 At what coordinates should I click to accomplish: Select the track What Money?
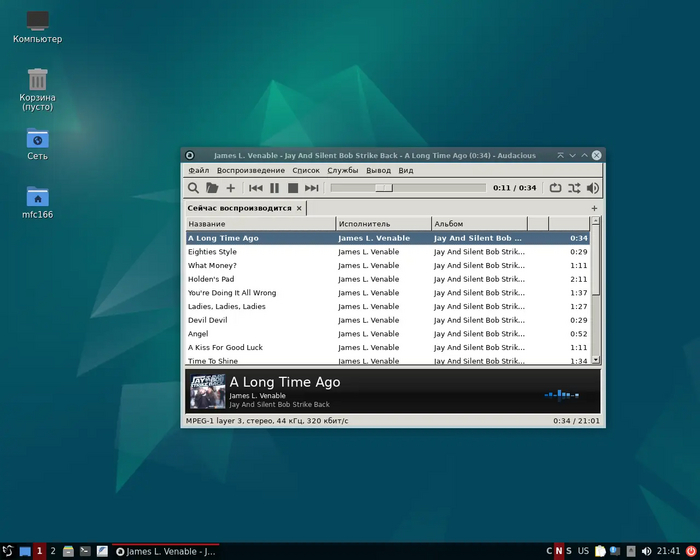[x=388, y=265]
